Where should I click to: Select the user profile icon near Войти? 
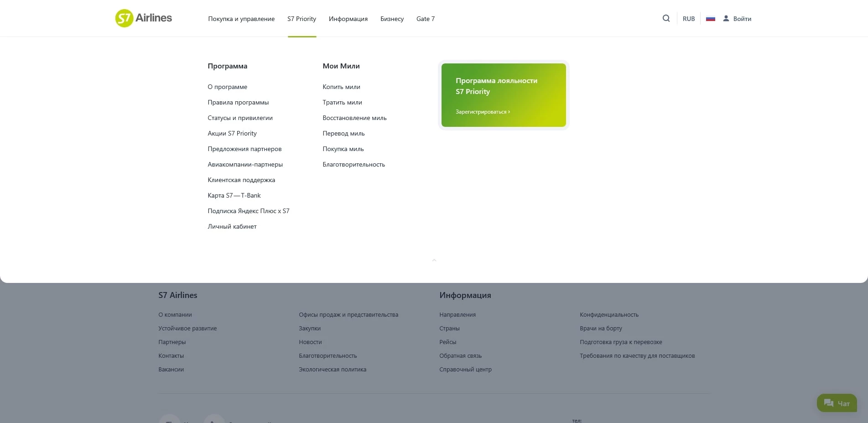coord(726,18)
